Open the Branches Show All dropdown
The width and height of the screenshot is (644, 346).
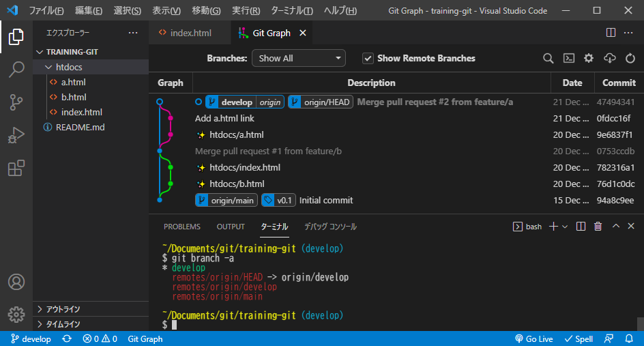(299, 59)
